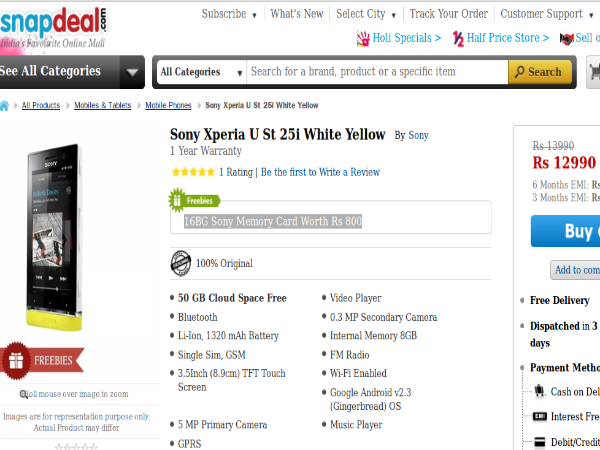Expand the Subscribe dropdown menu
The width and height of the screenshot is (600, 450).
pyautogui.click(x=229, y=14)
